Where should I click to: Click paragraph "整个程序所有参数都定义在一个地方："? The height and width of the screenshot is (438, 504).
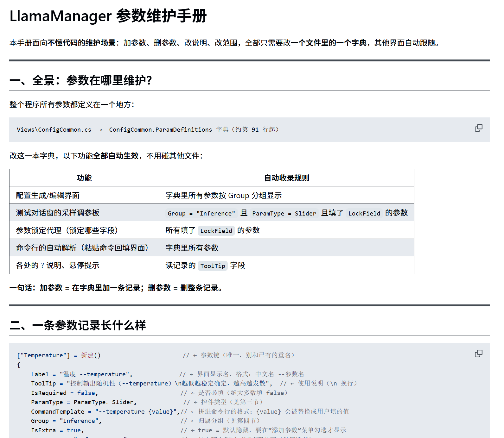click(x=72, y=104)
